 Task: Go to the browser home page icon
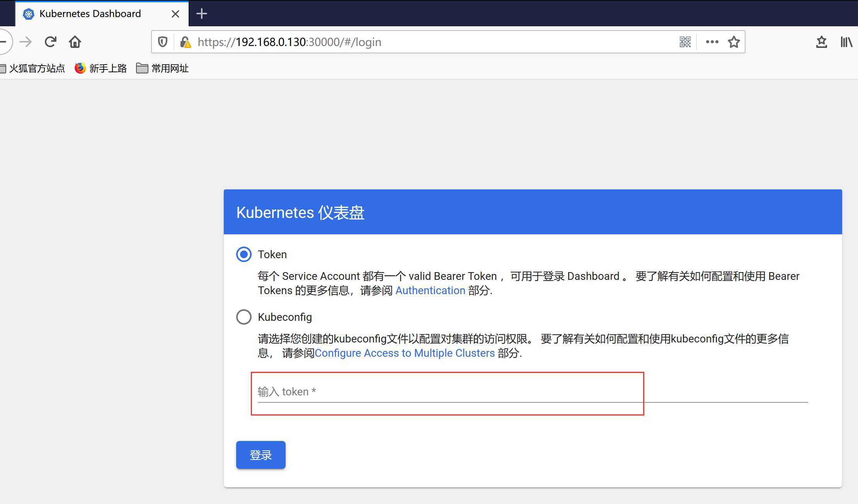tap(75, 42)
